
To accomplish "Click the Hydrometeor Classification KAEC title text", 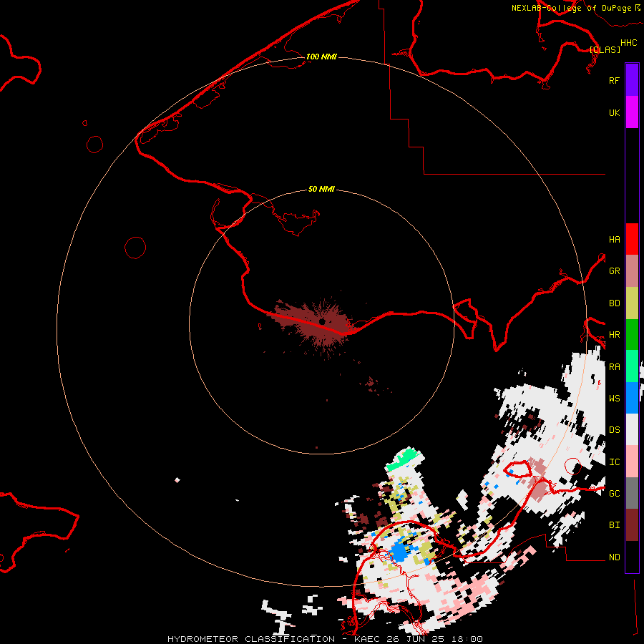I will [x=325, y=639].
